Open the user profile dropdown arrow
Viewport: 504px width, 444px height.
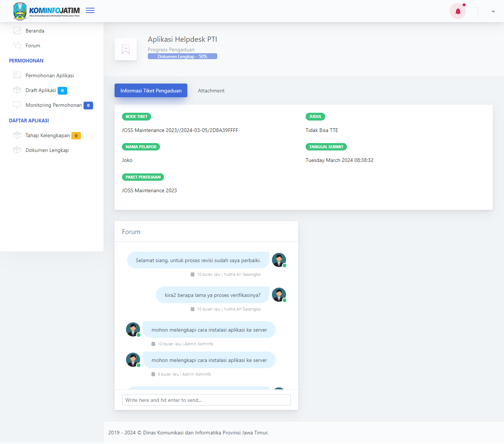pyautogui.click(x=493, y=11)
